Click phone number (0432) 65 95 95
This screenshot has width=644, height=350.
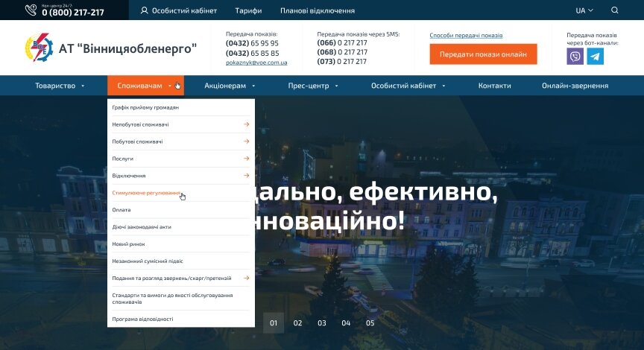(252, 43)
